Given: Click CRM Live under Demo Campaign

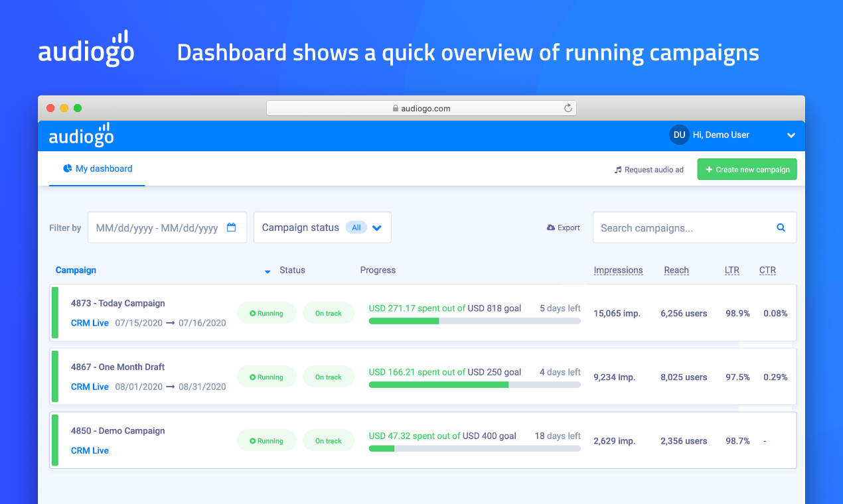Looking at the screenshot, I should 90,450.
